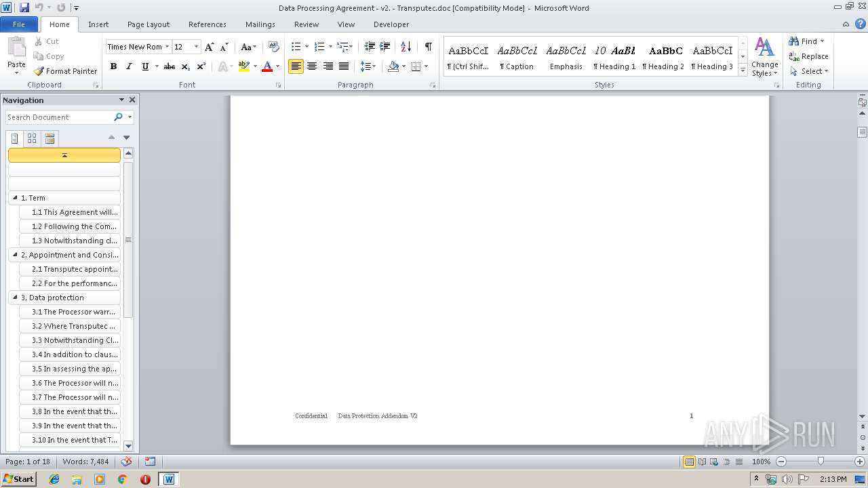
Task: Toggle Superscript formatting
Action: (201, 66)
